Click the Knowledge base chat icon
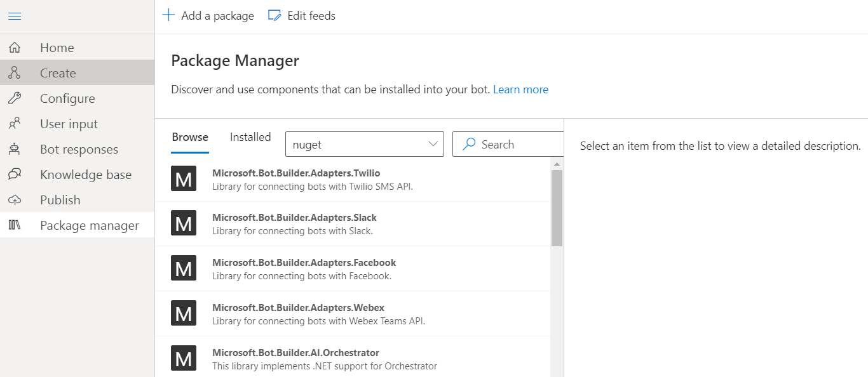 [15, 175]
